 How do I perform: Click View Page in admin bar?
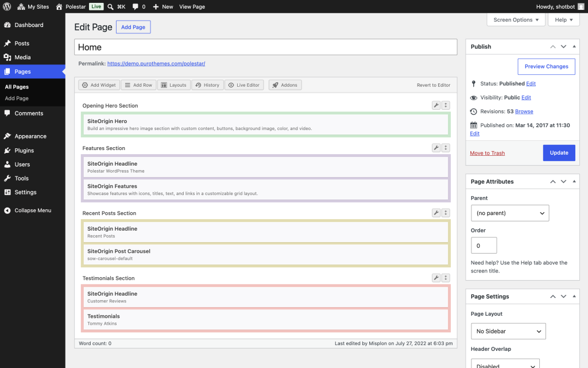pos(192,6)
